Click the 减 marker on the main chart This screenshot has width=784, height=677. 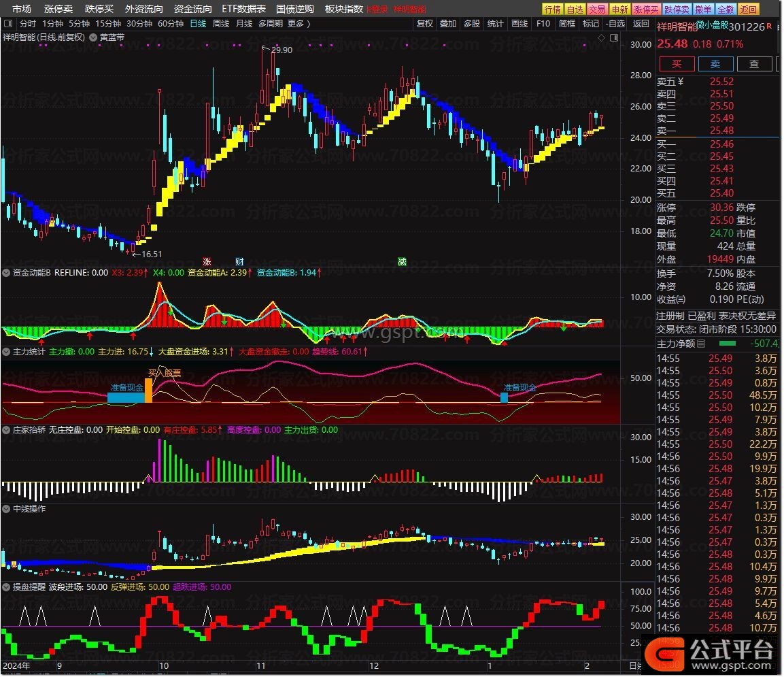click(402, 262)
